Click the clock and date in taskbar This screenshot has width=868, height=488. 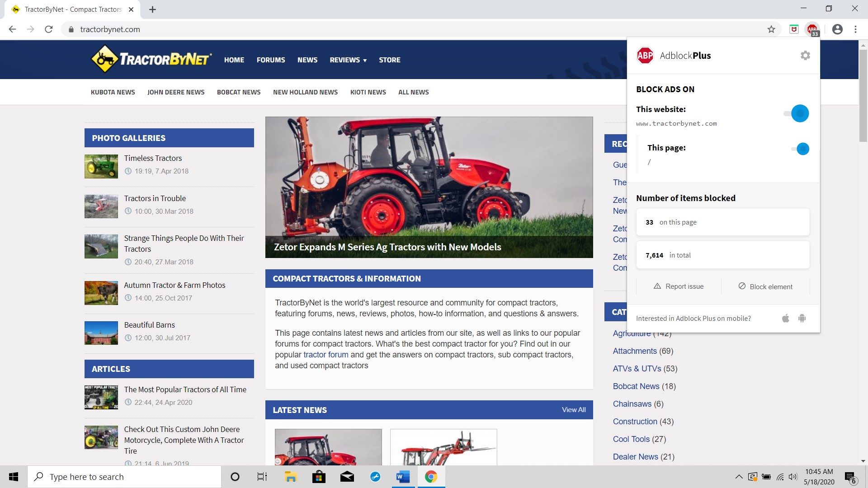click(x=819, y=477)
